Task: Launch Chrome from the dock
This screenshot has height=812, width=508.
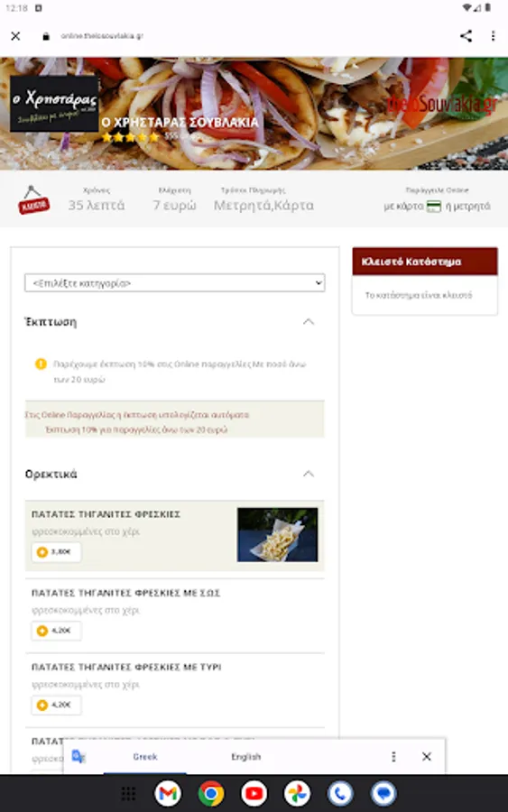Action: [211, 793]
